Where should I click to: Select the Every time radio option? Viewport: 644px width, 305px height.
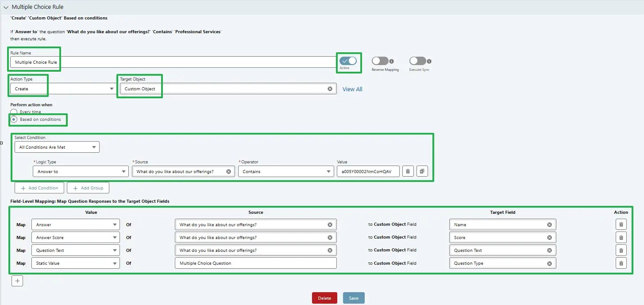pyautogui.click(x=14, y=112)
